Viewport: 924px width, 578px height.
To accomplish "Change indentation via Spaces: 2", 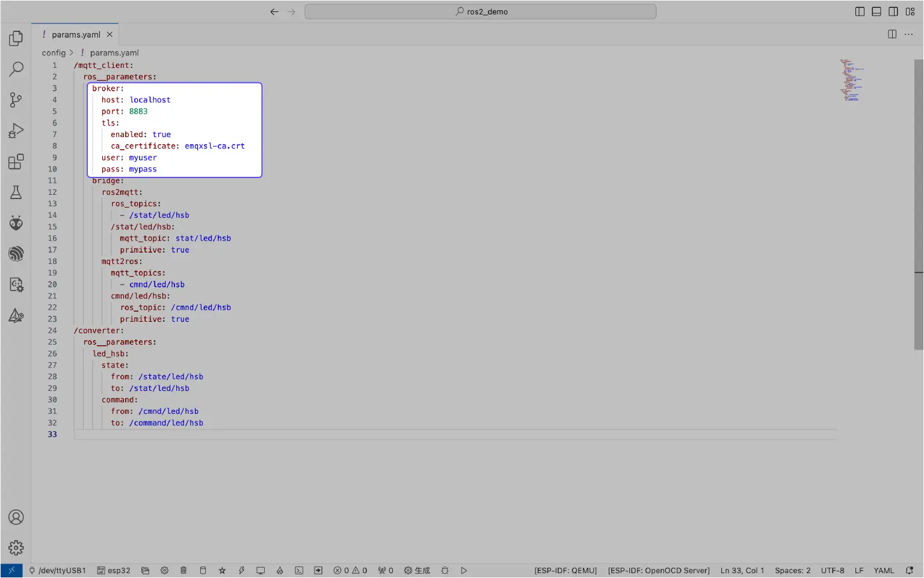I will pos(792,570).
